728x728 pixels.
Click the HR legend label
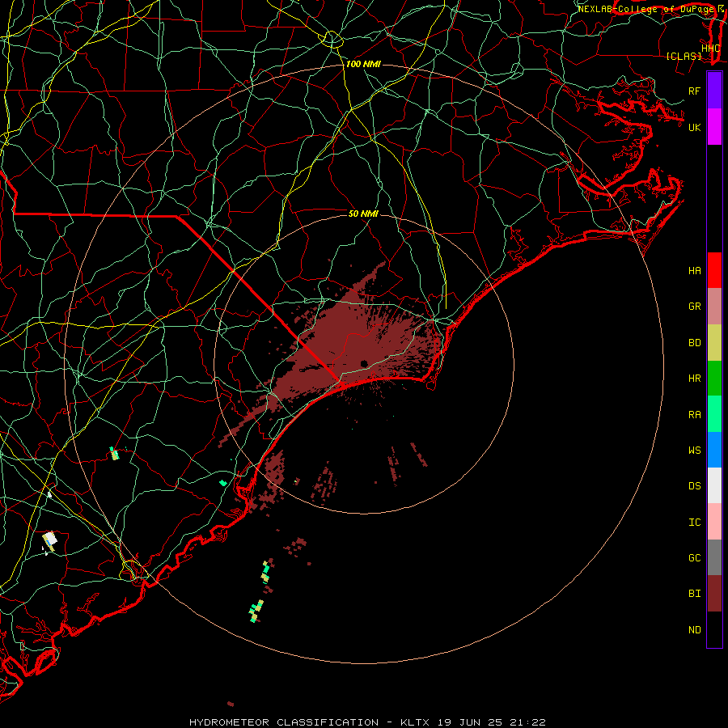(695, 379)
